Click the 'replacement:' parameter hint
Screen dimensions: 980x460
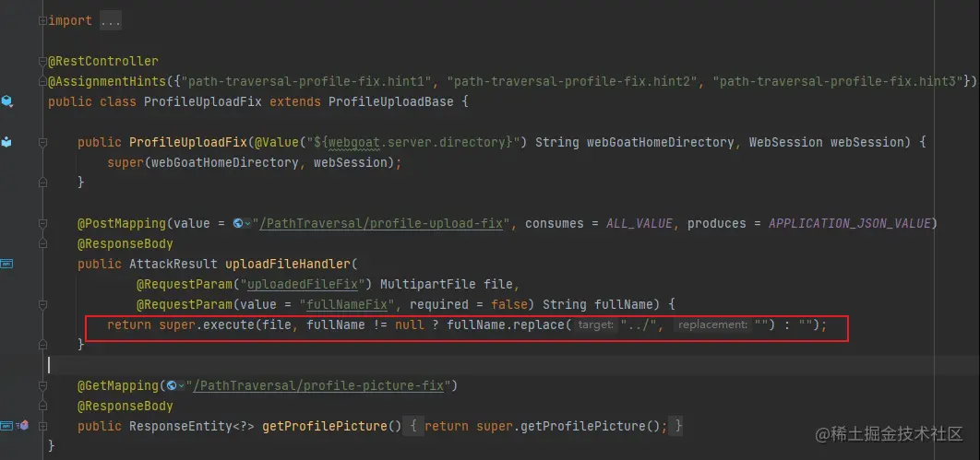711,325
